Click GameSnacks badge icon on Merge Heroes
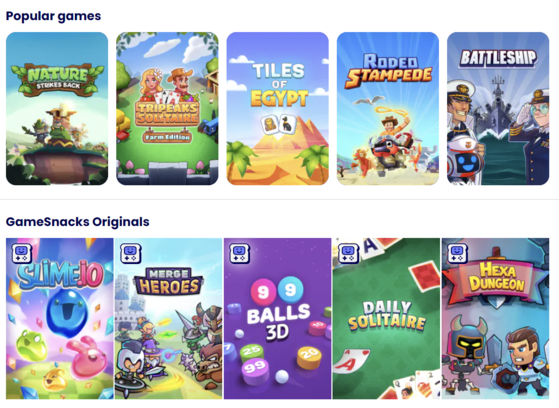559x408 pixels. (x=131, y=254)
